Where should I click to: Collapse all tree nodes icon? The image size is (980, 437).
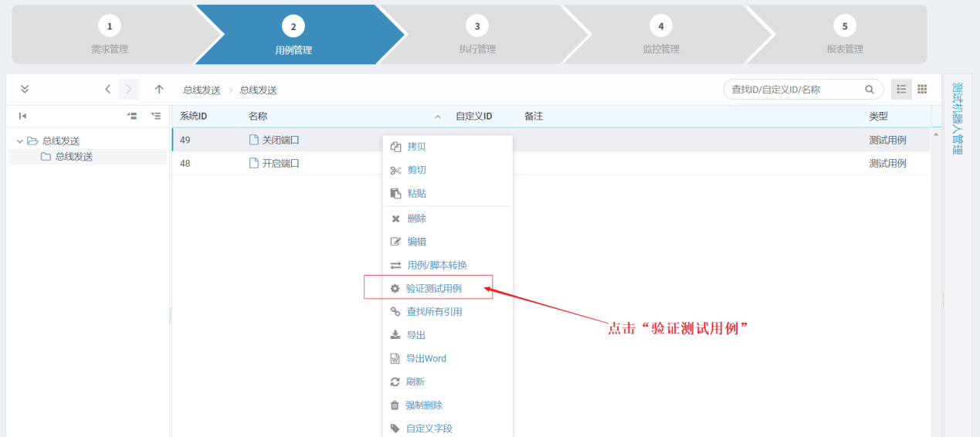pos(132,116)
